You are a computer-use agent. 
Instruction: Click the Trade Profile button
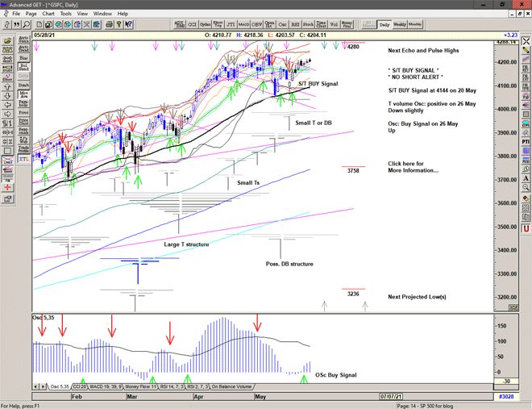pyautogui.click(x=23, y=150)
